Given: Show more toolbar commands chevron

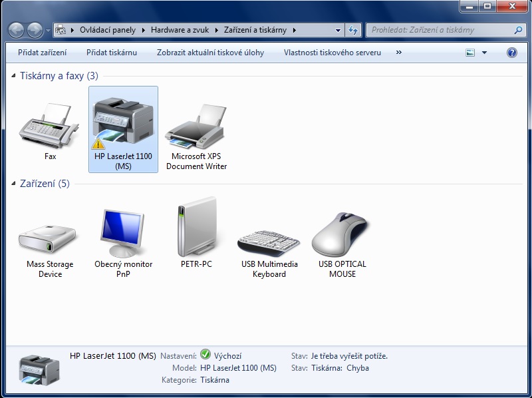Looking at the screenshot, I should [x=399, y=53].
